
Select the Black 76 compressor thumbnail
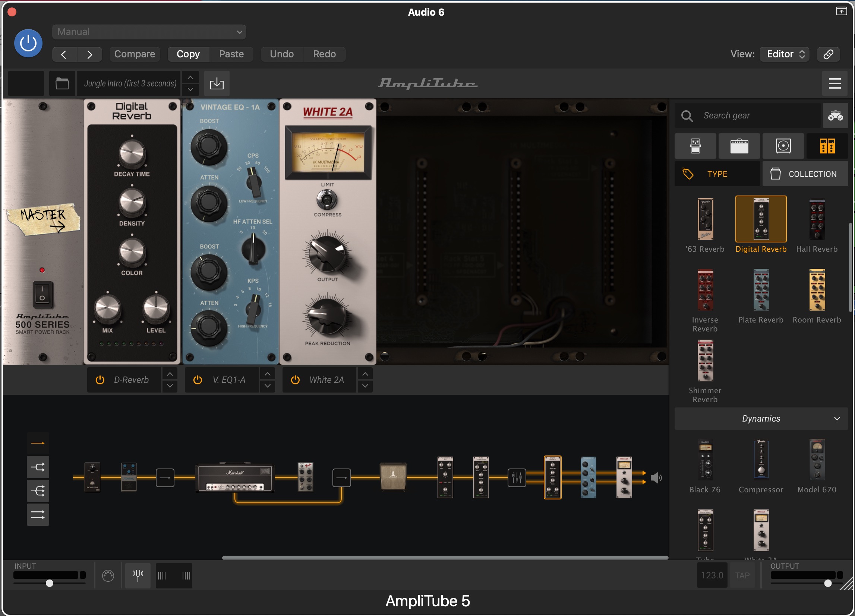click(705, 459)
